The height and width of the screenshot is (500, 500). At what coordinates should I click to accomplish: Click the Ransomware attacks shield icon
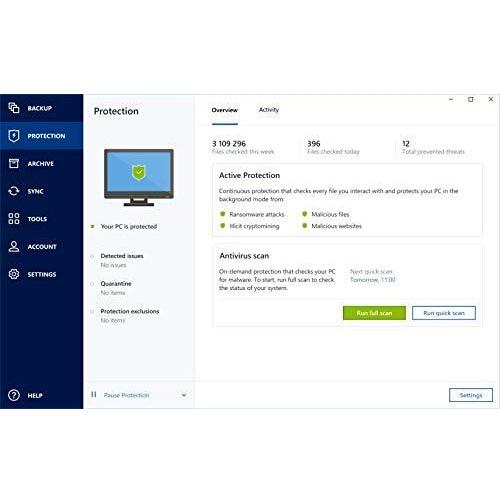223,214
